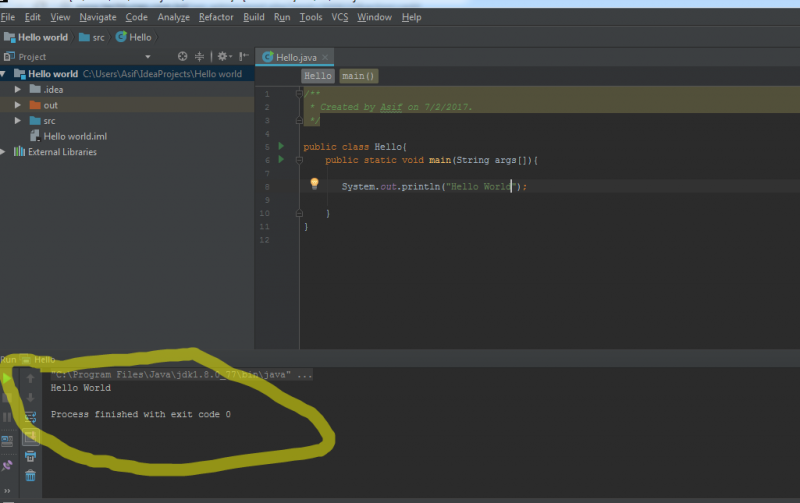Screen dimensions: 800x503
Task: Click the print icon in the Run console
Action: pos(30,456)
